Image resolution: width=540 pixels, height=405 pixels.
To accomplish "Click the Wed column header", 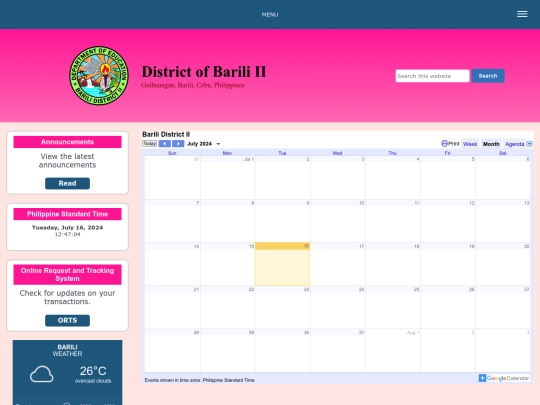I will [337, 153].
